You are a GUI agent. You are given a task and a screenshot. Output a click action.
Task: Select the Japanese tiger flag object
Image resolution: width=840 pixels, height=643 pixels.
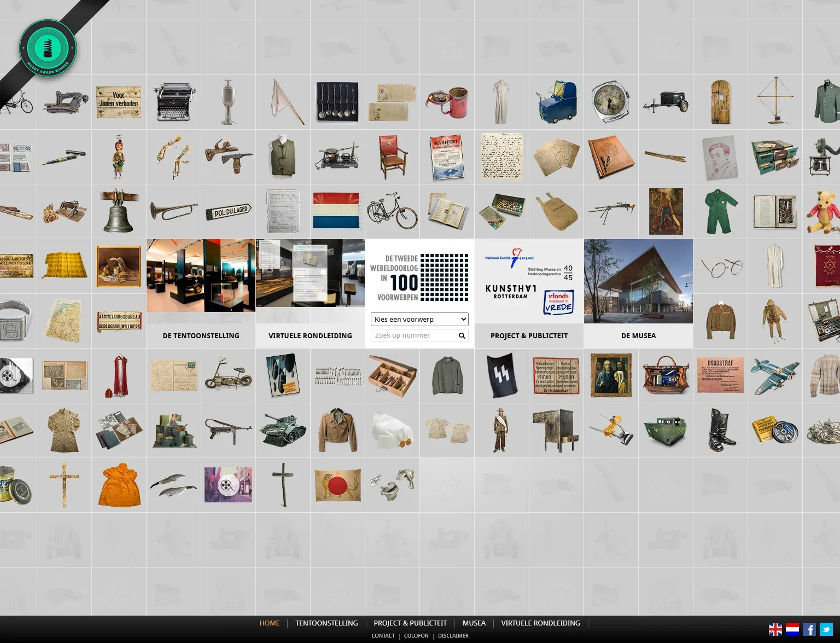[337, 485]
